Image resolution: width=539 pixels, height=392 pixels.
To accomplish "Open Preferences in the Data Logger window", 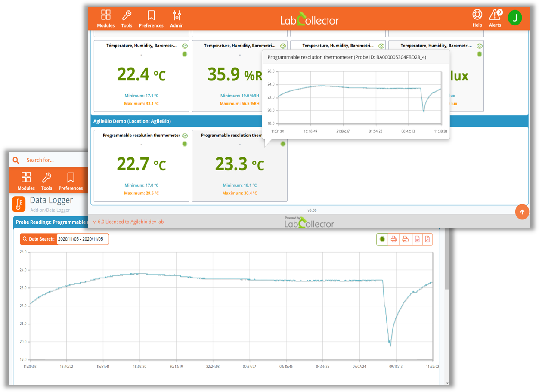I will (x=71, y=181).
